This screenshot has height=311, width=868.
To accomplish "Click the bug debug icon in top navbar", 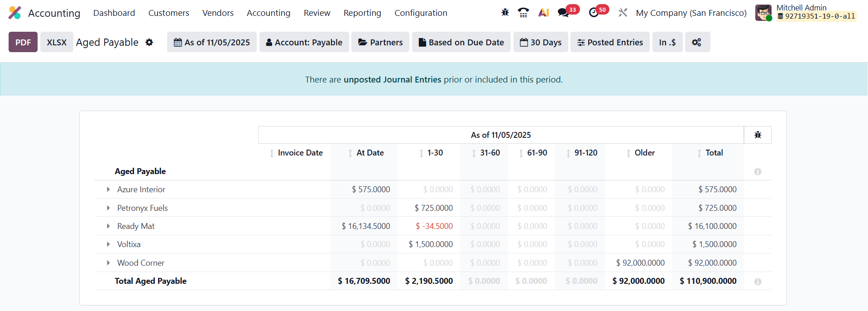I will (x=505, y=13).
